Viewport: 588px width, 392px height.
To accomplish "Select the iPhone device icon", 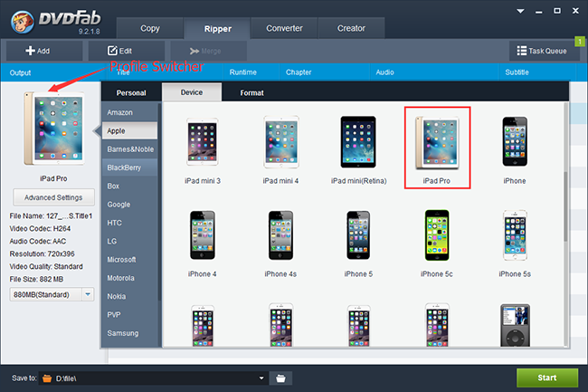I will click(515, 141).
